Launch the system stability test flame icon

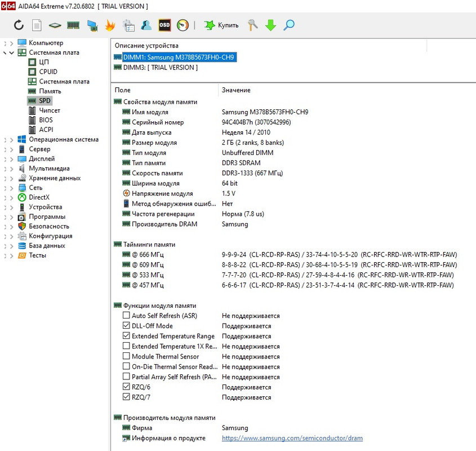pos(110,25)
